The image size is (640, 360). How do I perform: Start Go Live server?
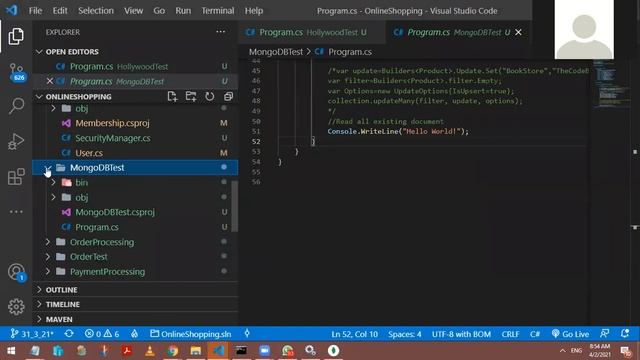tap(570, 334)
